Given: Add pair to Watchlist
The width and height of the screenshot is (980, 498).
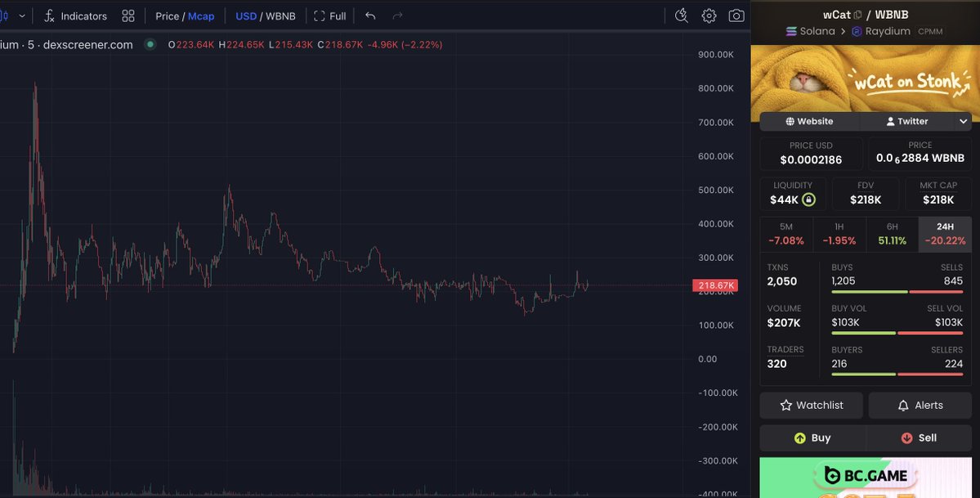Looking at the screenshot, I should [812, 406].
